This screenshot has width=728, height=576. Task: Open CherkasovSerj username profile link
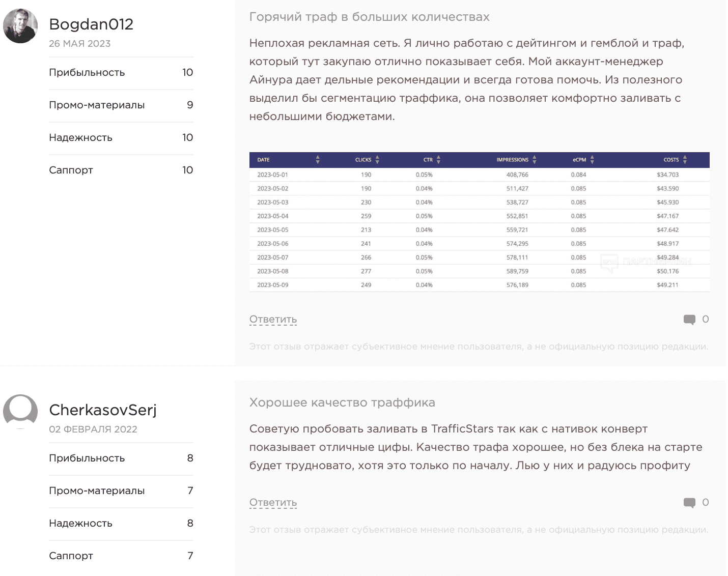coord(103,410)
